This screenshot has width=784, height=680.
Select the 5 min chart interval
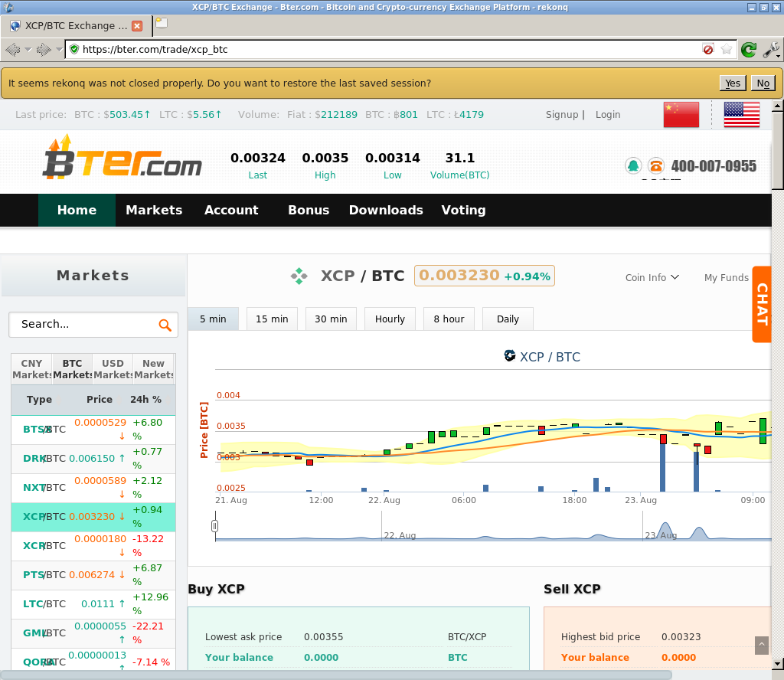tap(213, 319)
